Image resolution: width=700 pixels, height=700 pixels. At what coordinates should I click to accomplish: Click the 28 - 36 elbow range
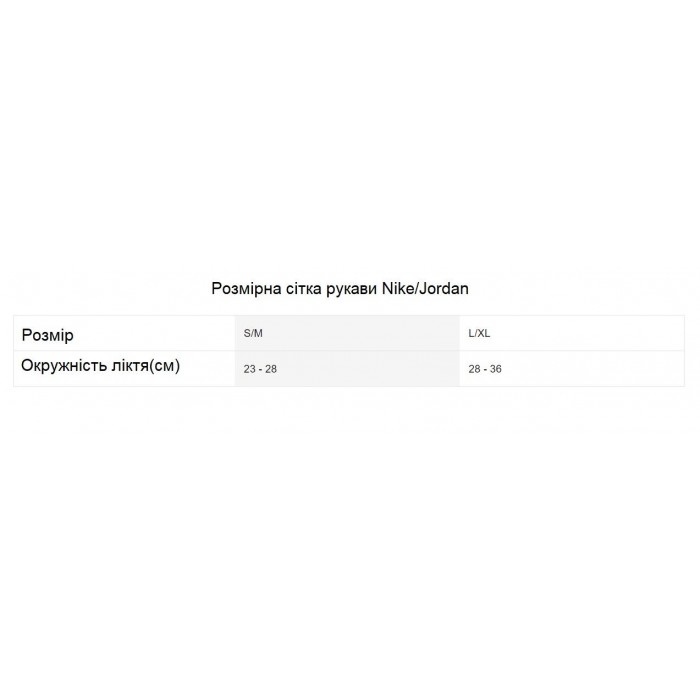click(x=485, y=369)
